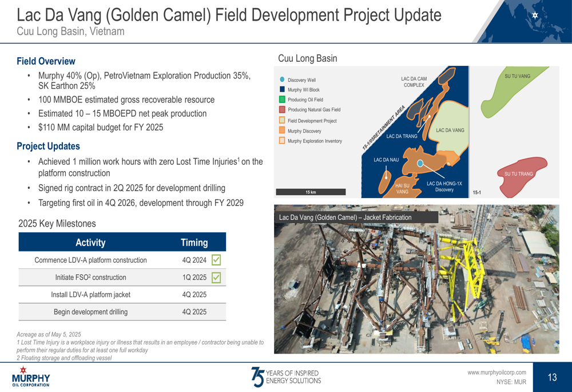
Task: Open the www.murphyoilcorp.com link
Action: pos(497,373)
